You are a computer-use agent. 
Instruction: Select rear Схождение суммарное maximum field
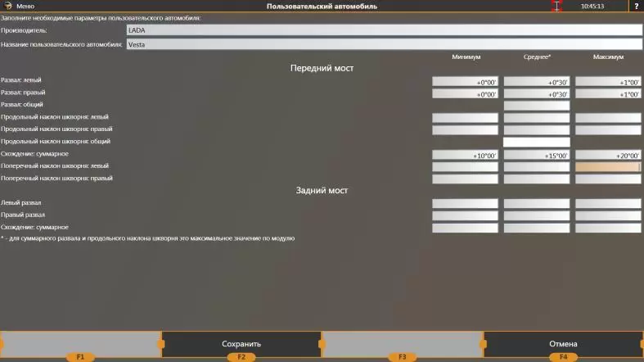point(608,228)
